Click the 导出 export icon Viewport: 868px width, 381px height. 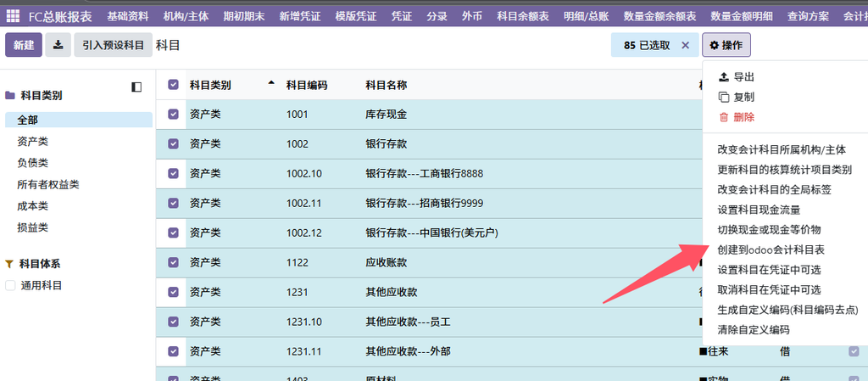pyautogui.click(x=724, y=77)
